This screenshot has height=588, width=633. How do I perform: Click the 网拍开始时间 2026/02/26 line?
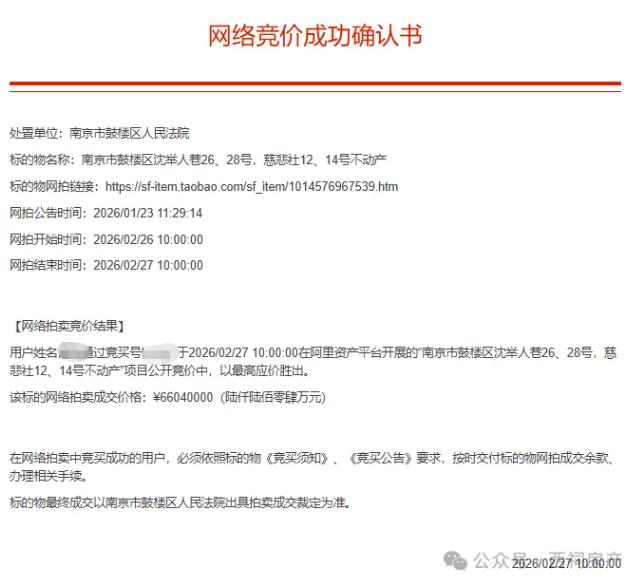pyautogui.click(x=106, y=240)
